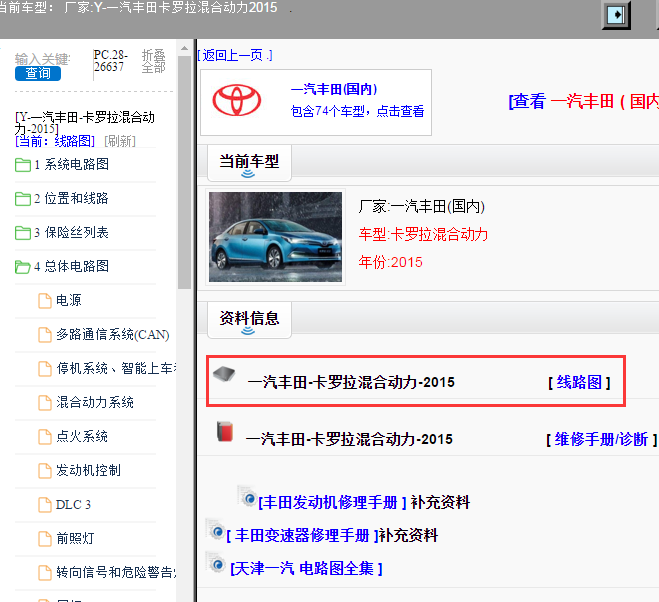Open 丰田变速器修理手册 supplementary link
The height and width of the screenshot is (602, 659).
302,535
